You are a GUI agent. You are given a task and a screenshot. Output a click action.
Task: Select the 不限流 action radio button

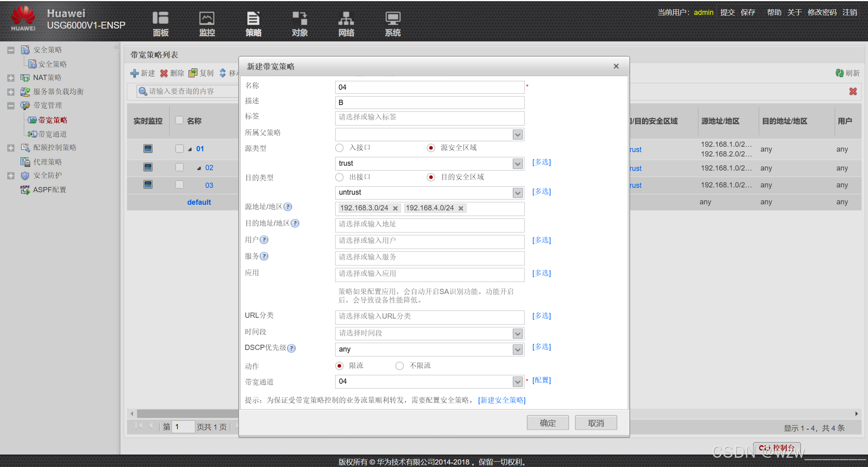tap(399, 366)
